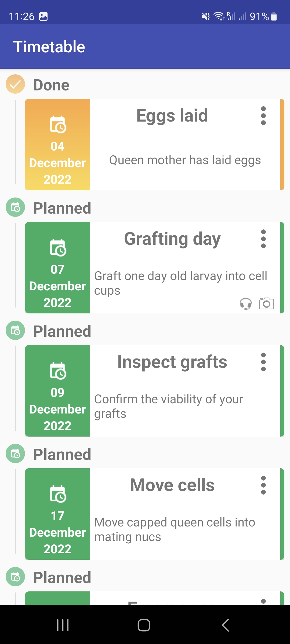Image resolution: width=290 pixels, height=644 pixels.
Task: Tap camera icon on Grafting day card
Action: pos(266,303)
